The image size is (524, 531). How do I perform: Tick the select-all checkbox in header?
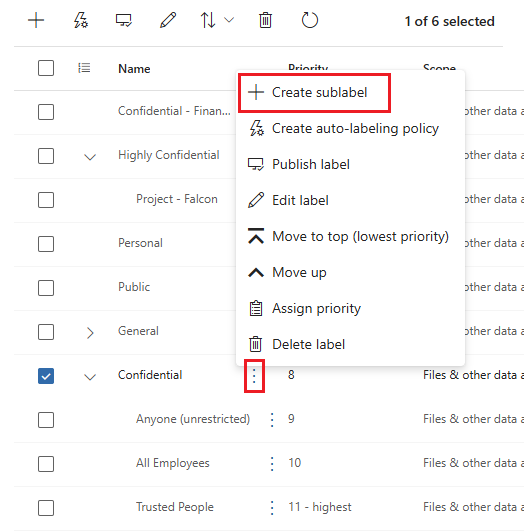click(46, 68)
